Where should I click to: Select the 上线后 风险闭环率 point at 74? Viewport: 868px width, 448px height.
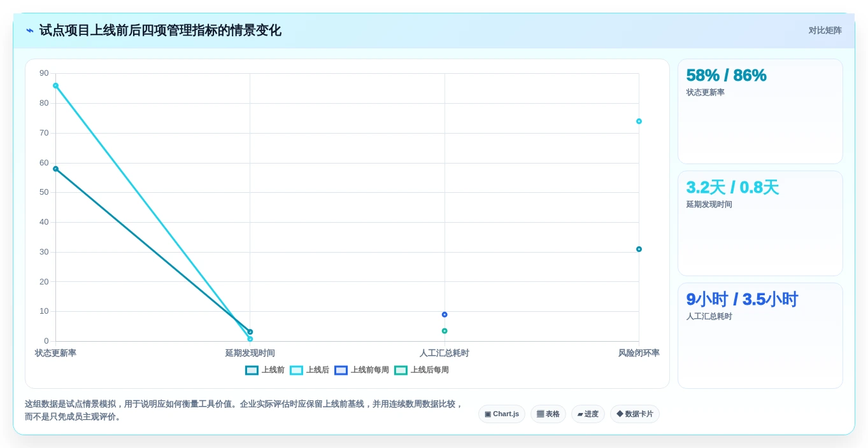(x=639, y=121)
